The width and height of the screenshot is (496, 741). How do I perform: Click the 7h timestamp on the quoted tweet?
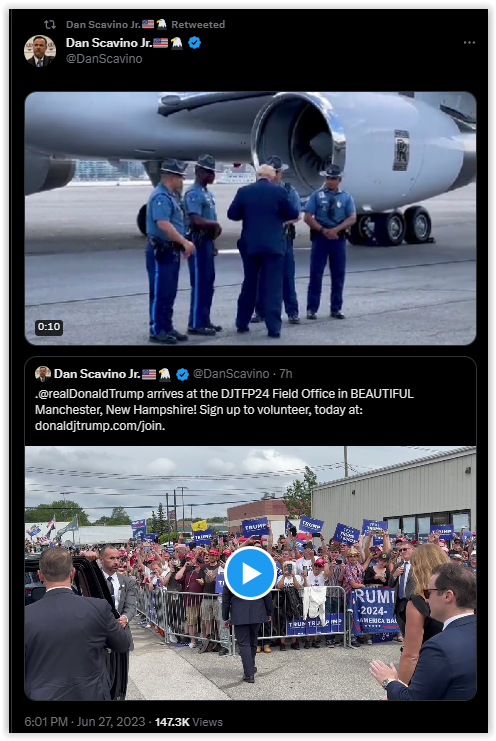[286, 374]
